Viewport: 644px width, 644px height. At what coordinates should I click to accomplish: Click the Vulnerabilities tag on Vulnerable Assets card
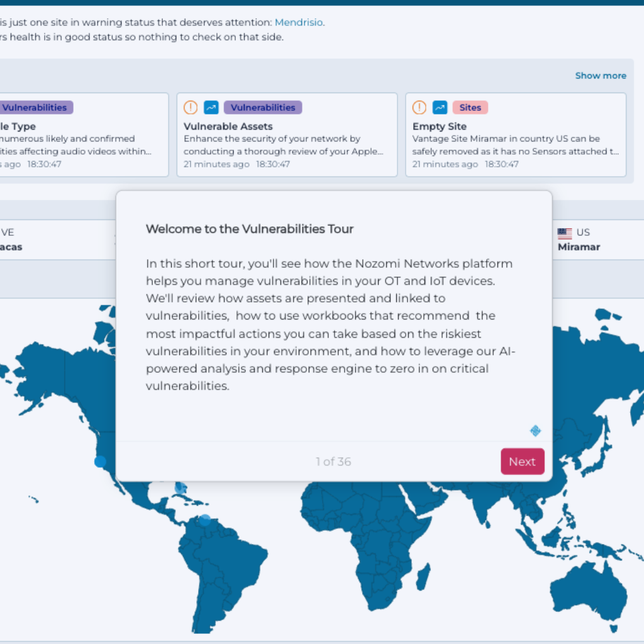coord(263,108)
